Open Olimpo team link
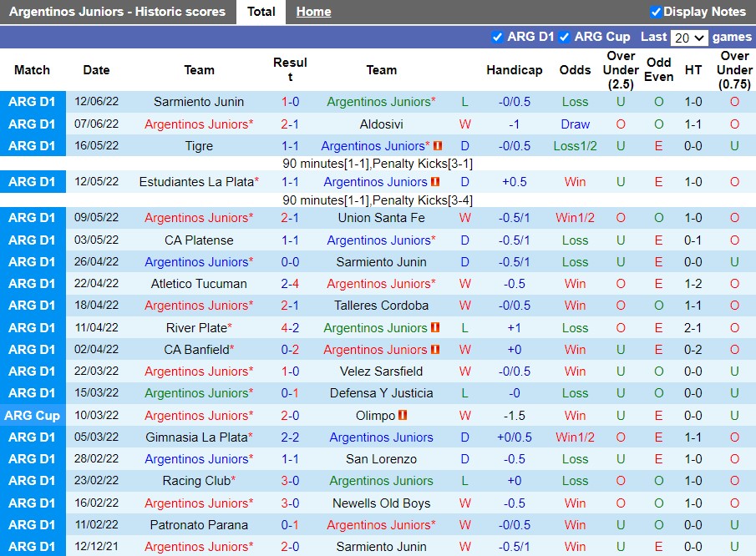 click(x=375, y=415)
